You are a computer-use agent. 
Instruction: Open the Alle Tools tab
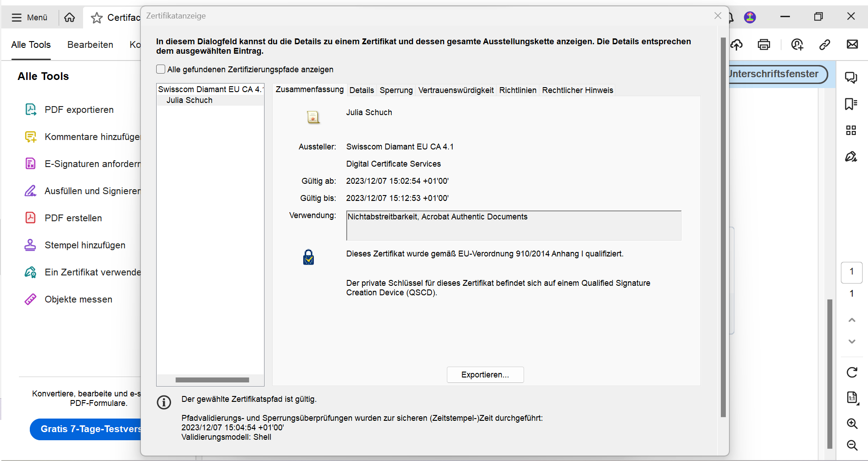tap(31, 45)
